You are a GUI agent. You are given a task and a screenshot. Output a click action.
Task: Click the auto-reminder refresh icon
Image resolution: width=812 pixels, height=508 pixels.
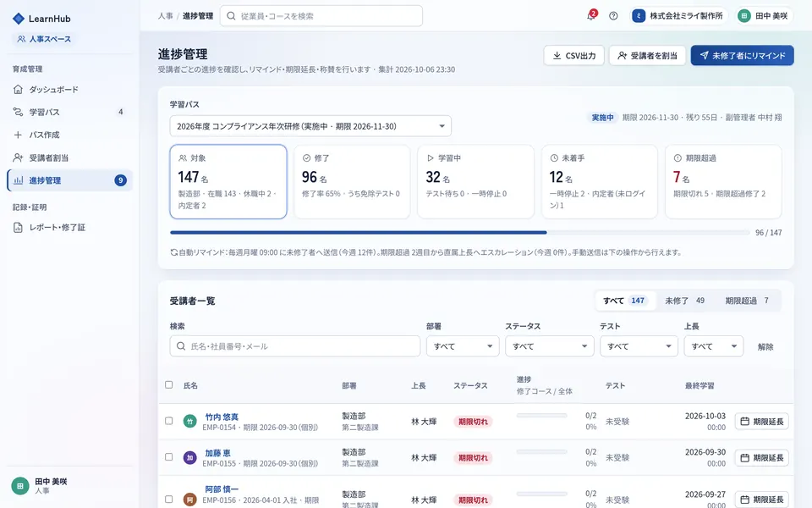tap(174, 252)
